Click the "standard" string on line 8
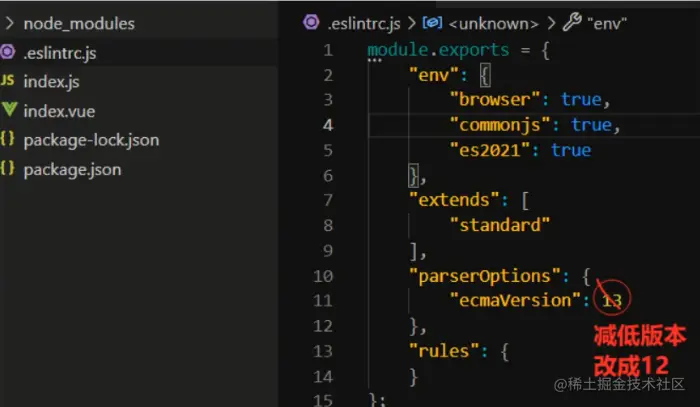Viewport: 700px width, 407px height. (500, 225)
